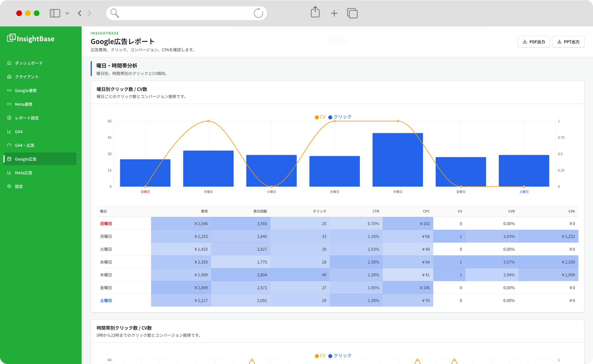Screen dimensions: 593x364
Task: Click the Meta連携 link icon
Action: tap(9, 104)
